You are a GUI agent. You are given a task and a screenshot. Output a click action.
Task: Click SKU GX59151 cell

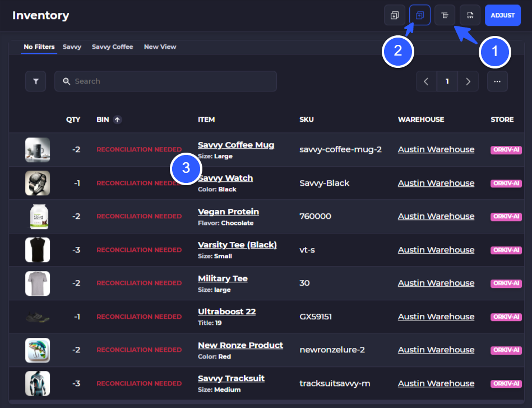pos(316,317)
